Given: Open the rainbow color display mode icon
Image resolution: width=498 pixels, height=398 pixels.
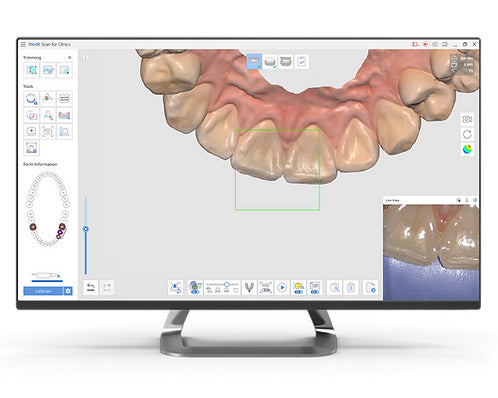Looking at the screenshot, I should [x=467, y=150].
